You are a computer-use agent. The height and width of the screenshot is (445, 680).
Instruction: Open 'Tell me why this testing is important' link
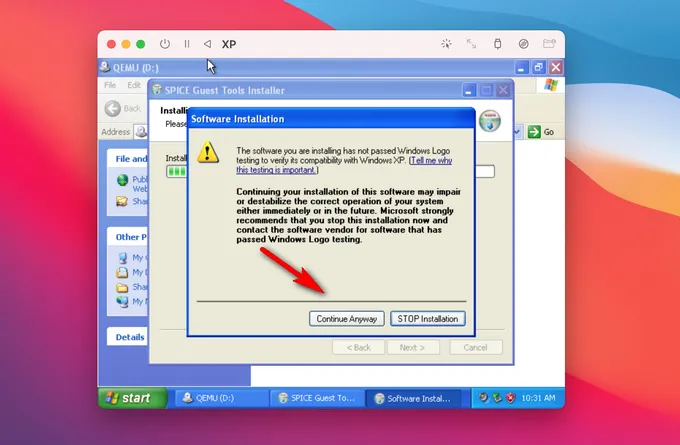(344, 165)
